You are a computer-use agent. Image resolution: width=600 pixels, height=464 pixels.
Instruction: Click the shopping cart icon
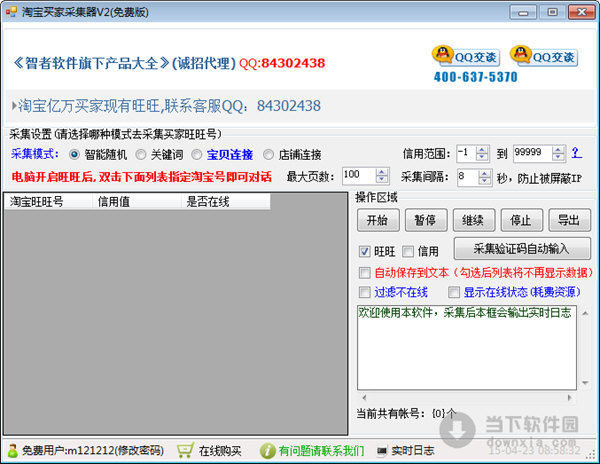pyautogui.click(x=185, y=451)
